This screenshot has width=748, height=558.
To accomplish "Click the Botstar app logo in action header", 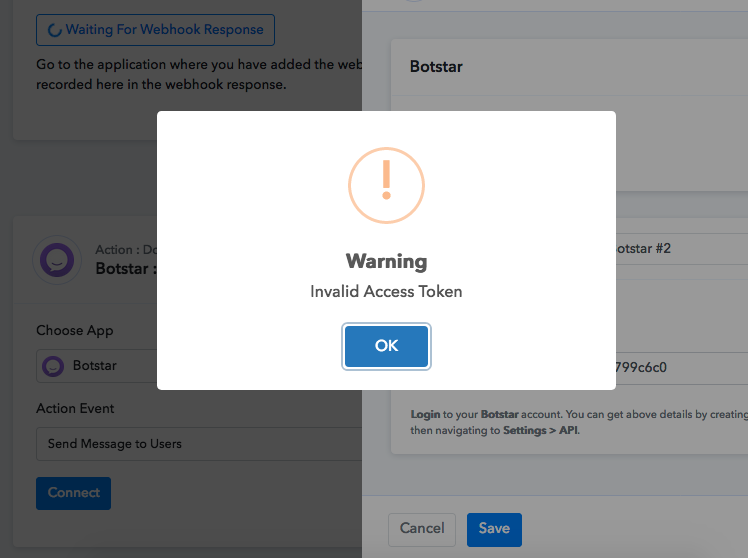I will pos(57,260).
